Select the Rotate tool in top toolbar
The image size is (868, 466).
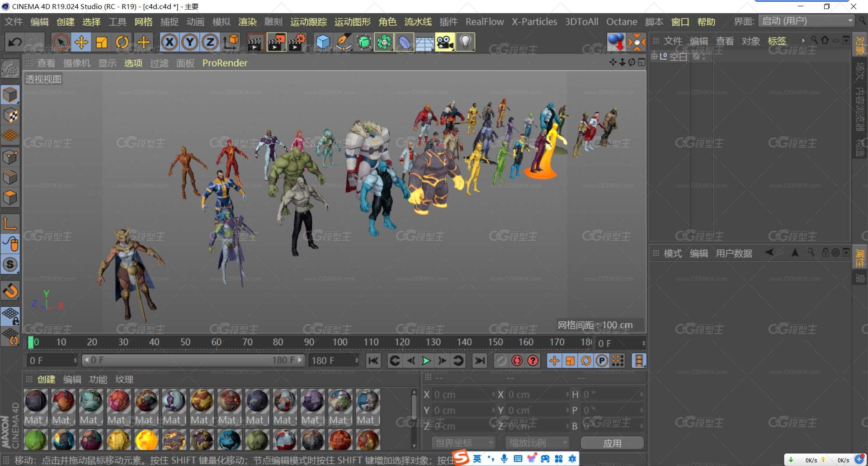(x=122, y=42)
